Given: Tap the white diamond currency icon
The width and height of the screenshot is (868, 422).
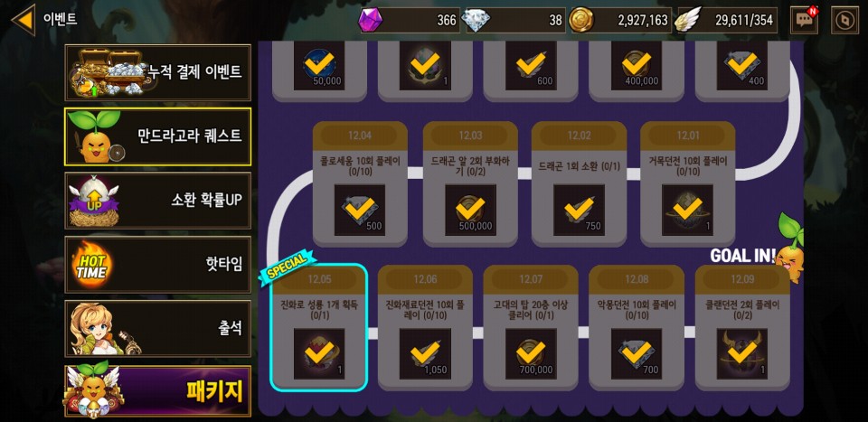Looking at the screenshot, I should [476, 21].
